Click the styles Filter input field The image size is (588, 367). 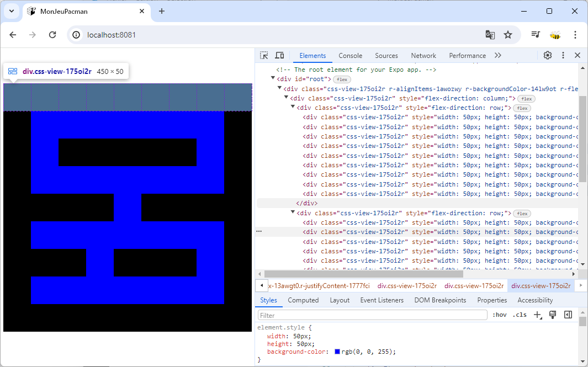tap(373, 315)
